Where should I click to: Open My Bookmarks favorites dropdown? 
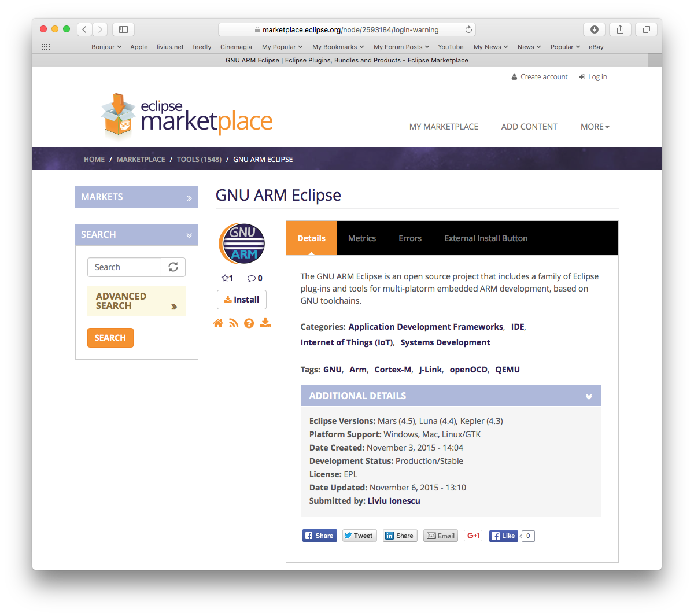338,47
